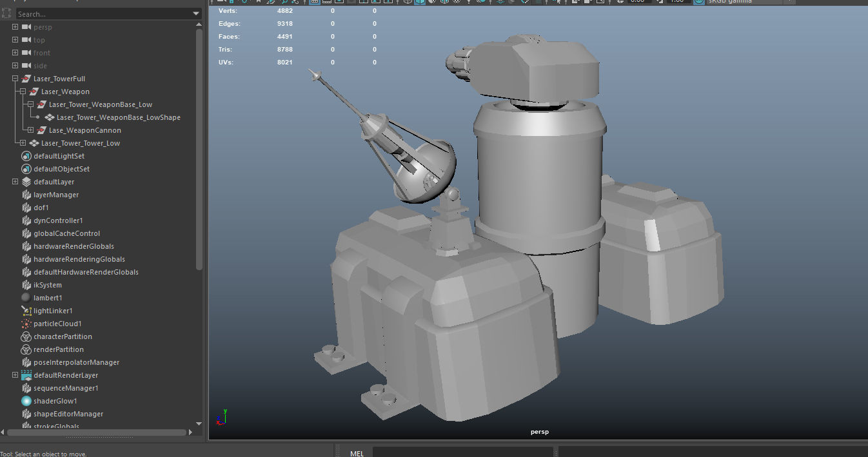Click the Outliner scroll-down arrow
This screenshot has width=868, height=457.
[x=199, y=423]
